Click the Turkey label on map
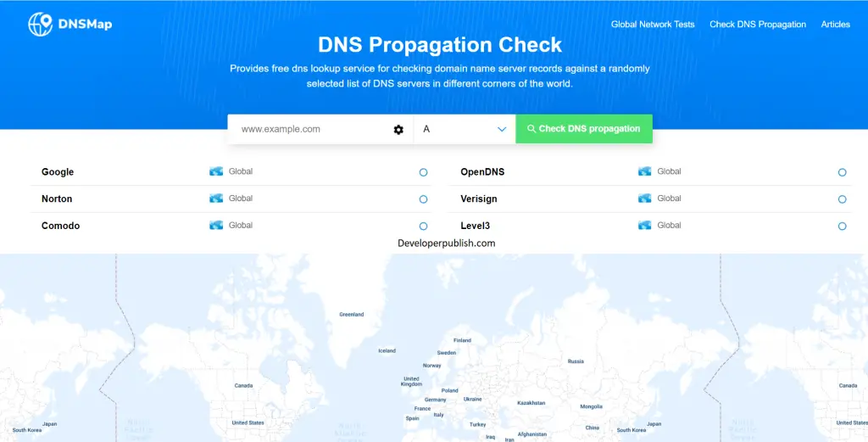 (x=478, y=424)
